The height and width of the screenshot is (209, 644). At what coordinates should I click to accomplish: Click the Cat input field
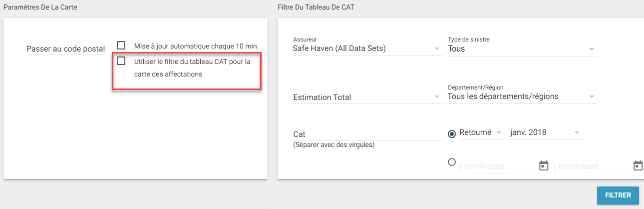[x=367, y=134]
